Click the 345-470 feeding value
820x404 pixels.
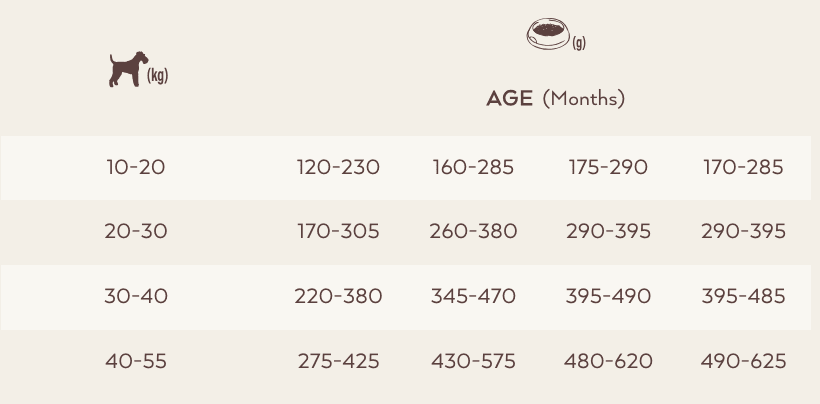473,296
